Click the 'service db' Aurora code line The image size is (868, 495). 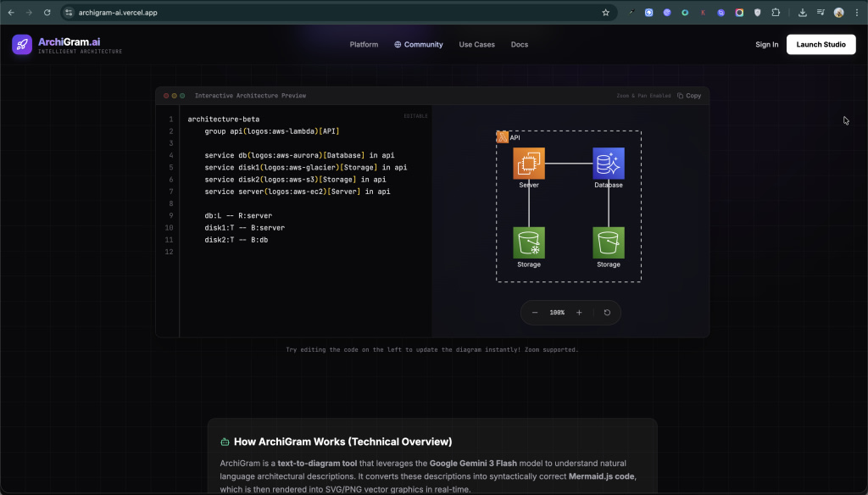(299, 156)
